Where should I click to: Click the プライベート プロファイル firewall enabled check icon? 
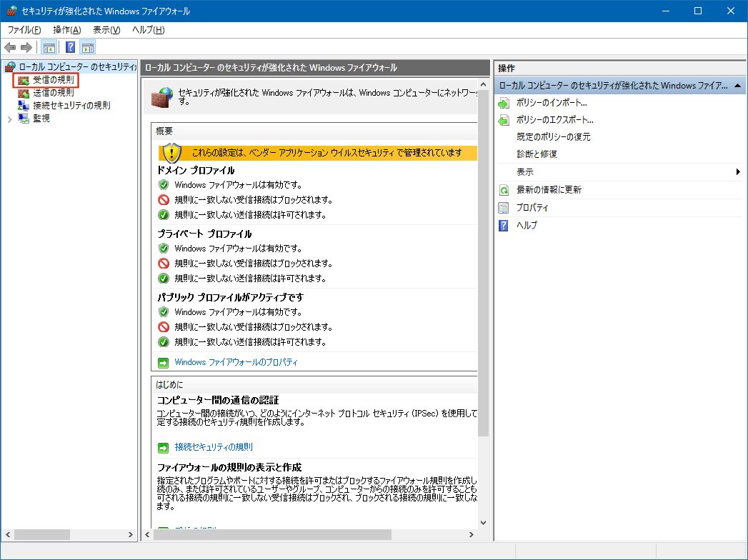[x=164, y=248]
